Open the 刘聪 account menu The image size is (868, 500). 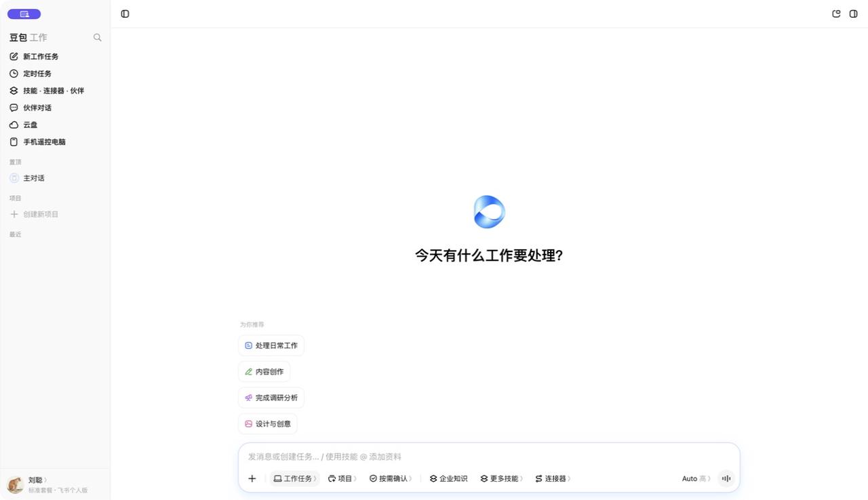click(38, 480)
